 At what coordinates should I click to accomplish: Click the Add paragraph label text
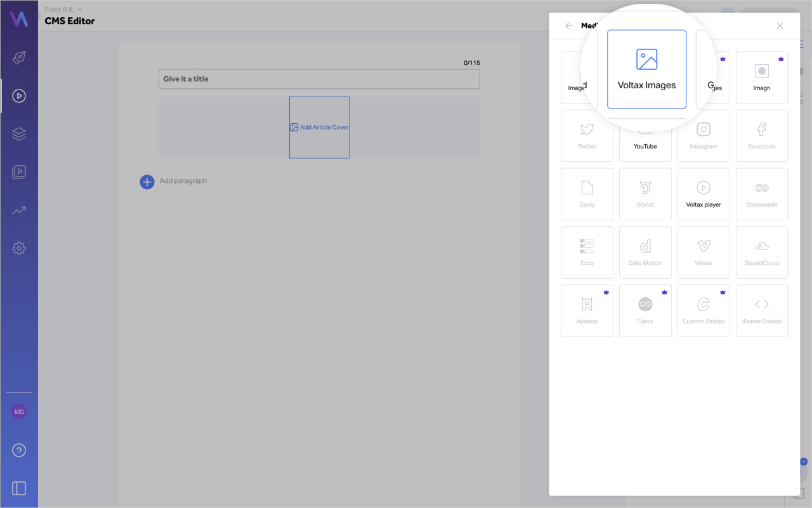[x=183, y=181]
